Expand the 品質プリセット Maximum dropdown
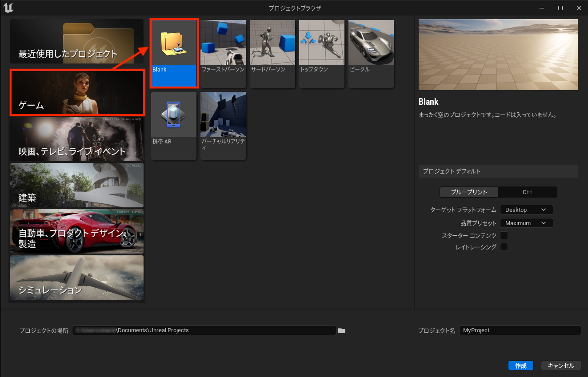Image resolution: width=588 pixels, height=377 pixels. pyautogui.click(x=526, y=223)
